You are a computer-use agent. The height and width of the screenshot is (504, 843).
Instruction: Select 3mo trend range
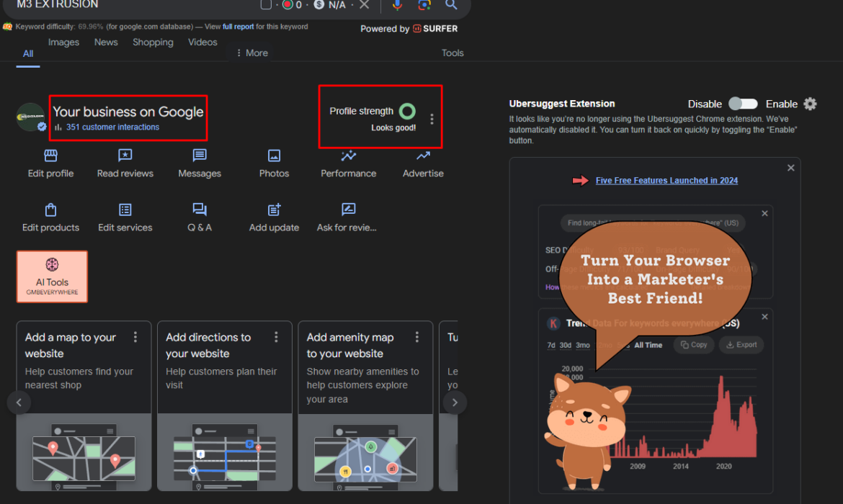(583, 346)
